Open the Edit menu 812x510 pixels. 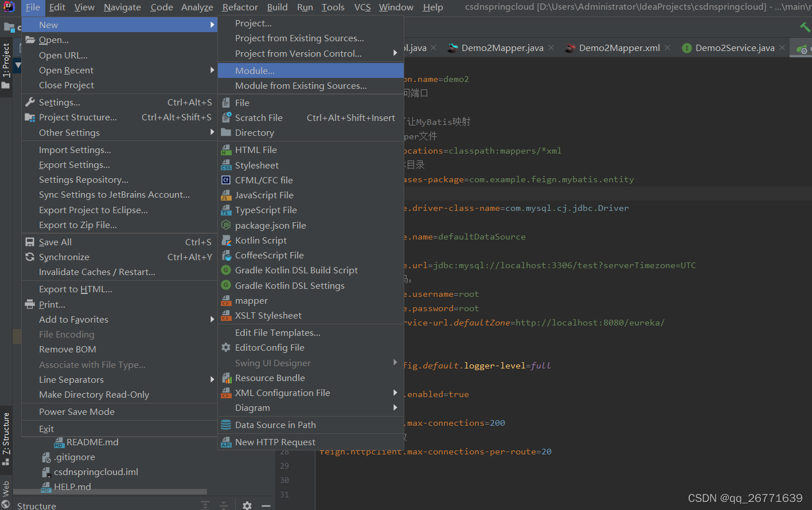click(x=57, y=7)
